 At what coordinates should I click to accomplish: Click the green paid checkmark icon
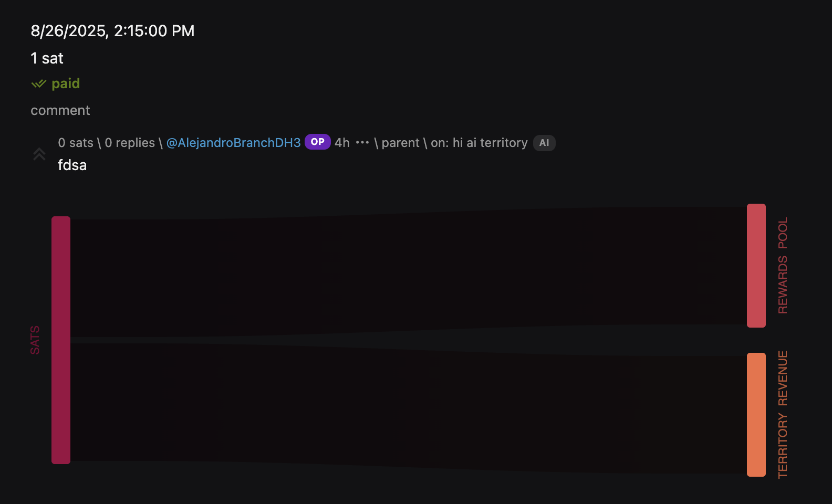coord(38,84)
